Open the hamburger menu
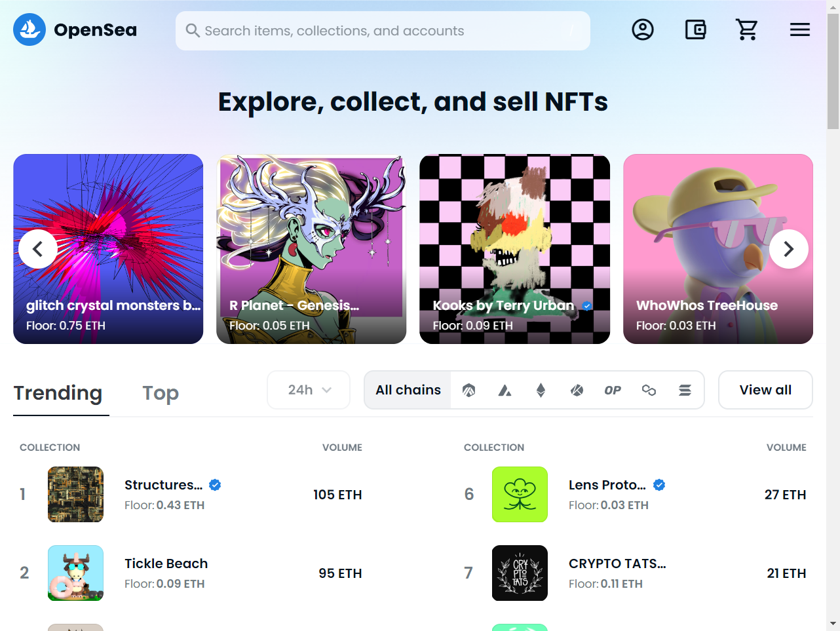The image size is (840, 631). [799, 29]
